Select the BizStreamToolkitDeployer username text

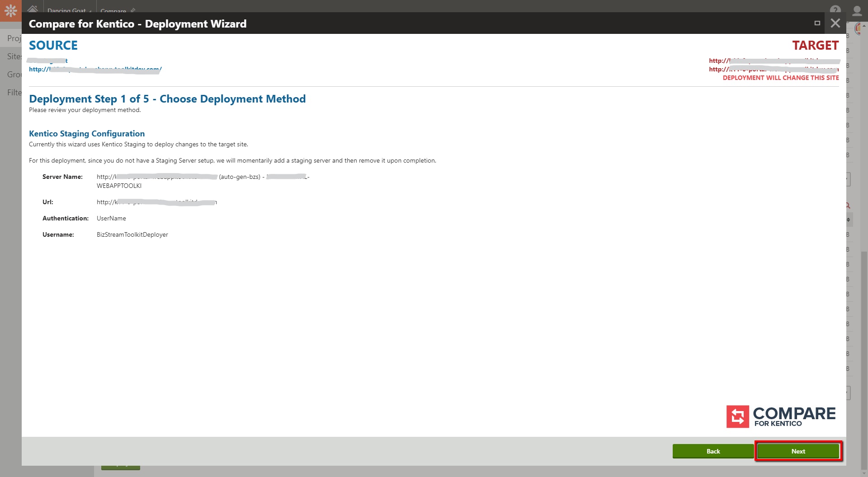pyautogui.click(x=132, y=234)
